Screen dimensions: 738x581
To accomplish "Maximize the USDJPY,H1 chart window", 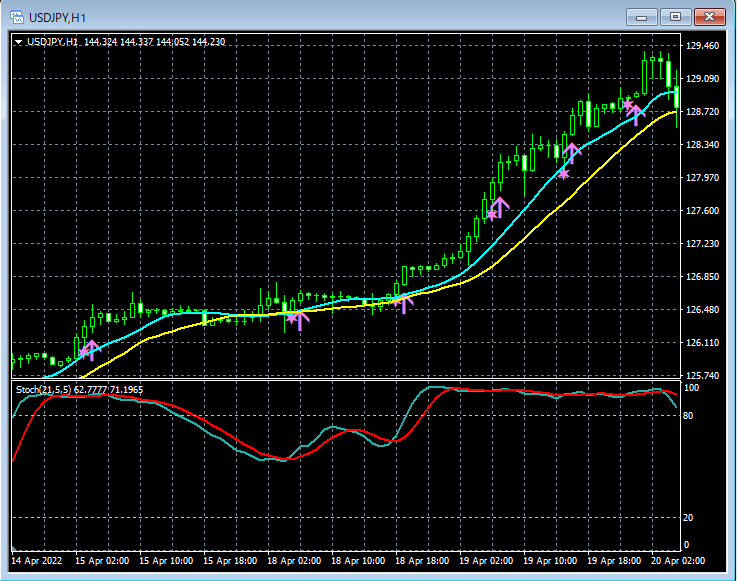I will coord(675,17).
